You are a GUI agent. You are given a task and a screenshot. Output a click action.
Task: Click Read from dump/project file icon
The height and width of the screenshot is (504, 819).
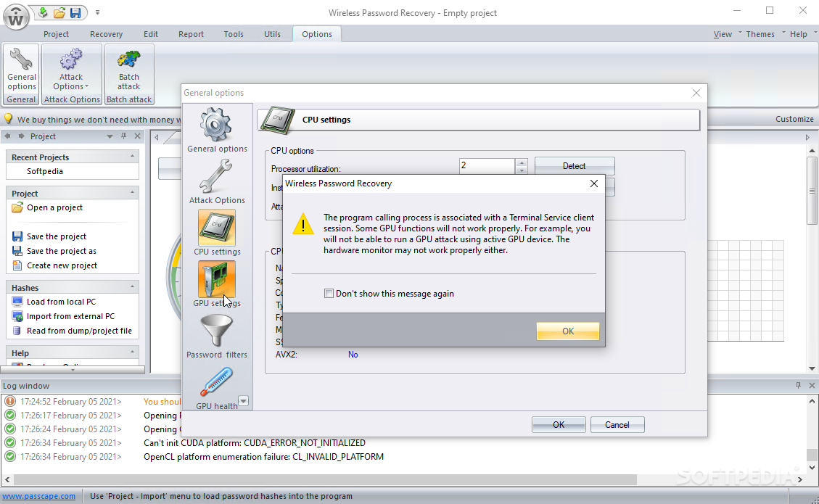(x=17, y=331)
